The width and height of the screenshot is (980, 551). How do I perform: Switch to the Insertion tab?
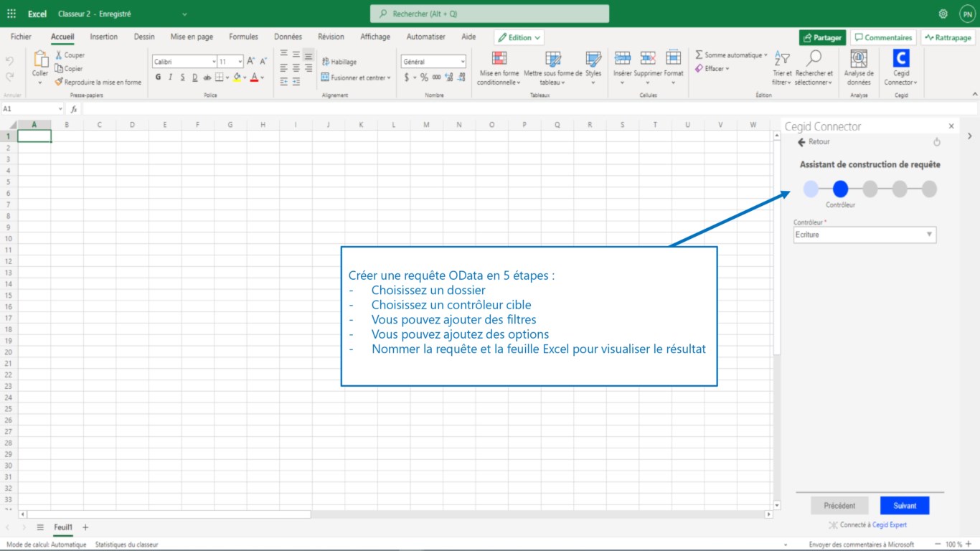click(x=104, y=37)
